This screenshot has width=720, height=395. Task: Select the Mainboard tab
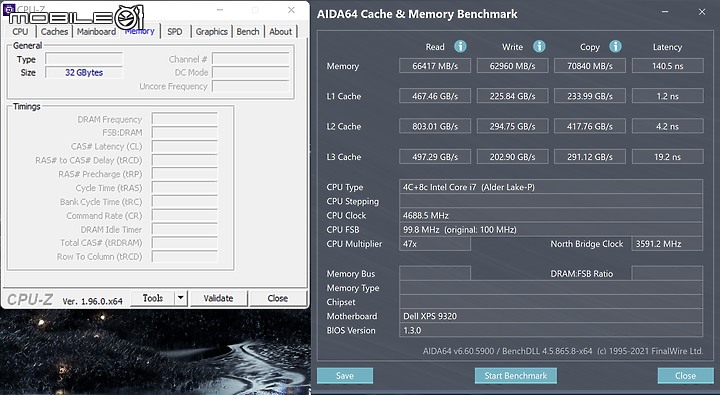(x=96, y=32)
